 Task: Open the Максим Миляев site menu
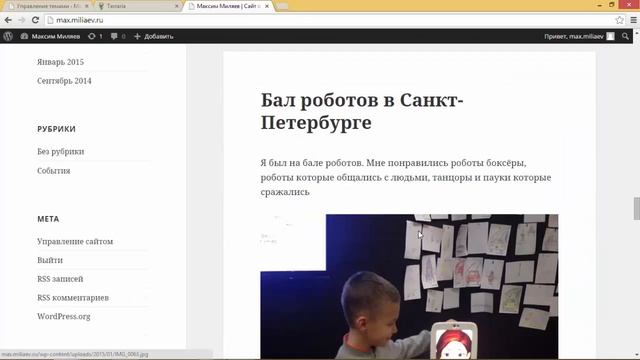click(x=51, y=36)
